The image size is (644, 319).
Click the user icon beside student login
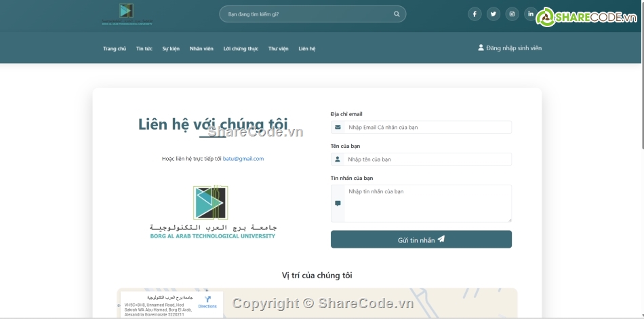tap(481, 48)
